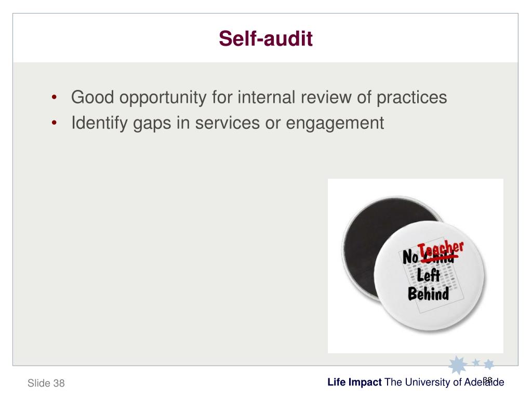This screenshot has height=399, width=532.
Task: Select the 'Self-audit' slide title
Action: 265,38
